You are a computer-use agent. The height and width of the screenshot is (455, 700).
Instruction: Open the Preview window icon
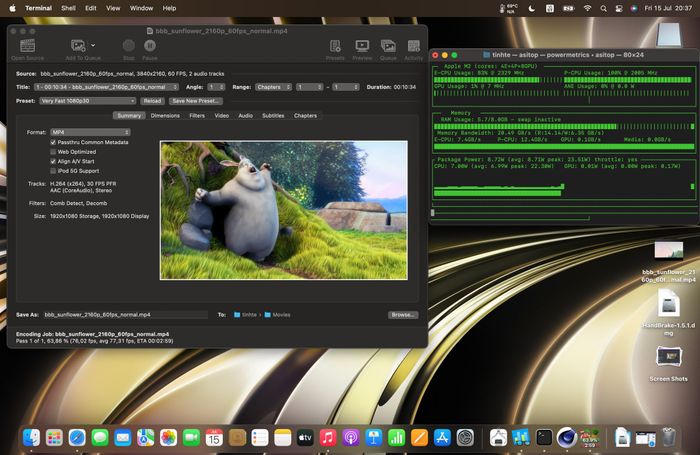tap(362, 46)
